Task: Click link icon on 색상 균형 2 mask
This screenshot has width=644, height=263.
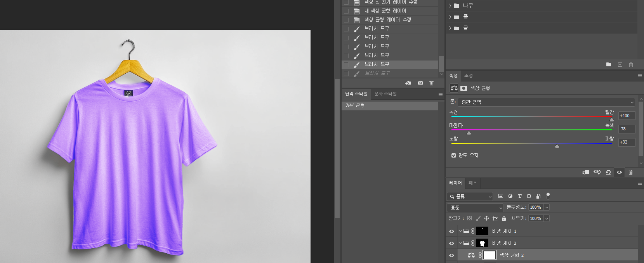Action: point(480,255)
